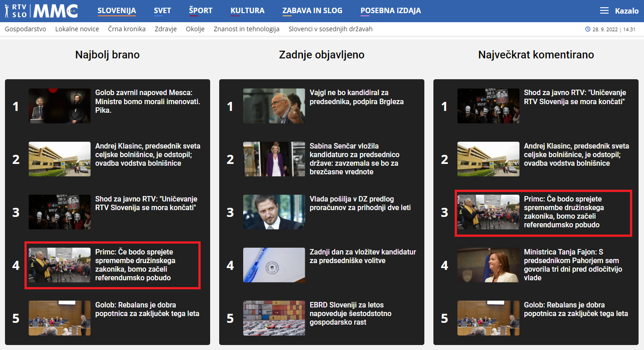Click the clock icon beside the date
The width and height of the screenshot is (644, 350).
588,29
